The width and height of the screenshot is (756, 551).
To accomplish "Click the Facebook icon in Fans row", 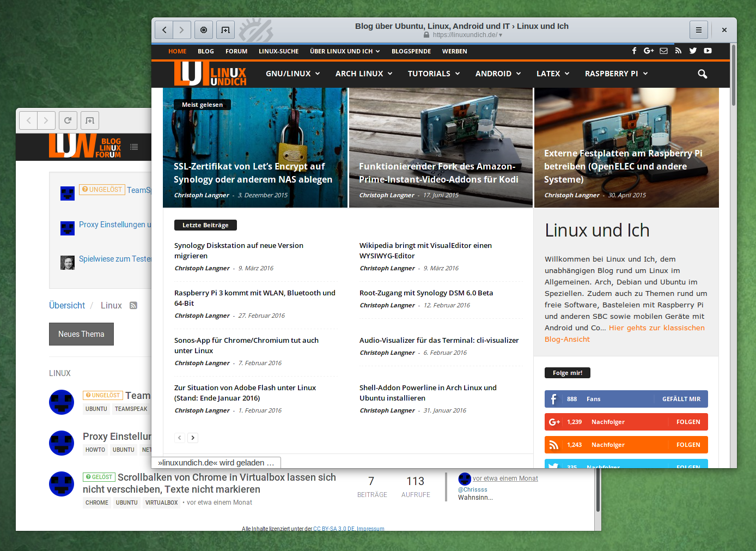I will click(553, 399).
